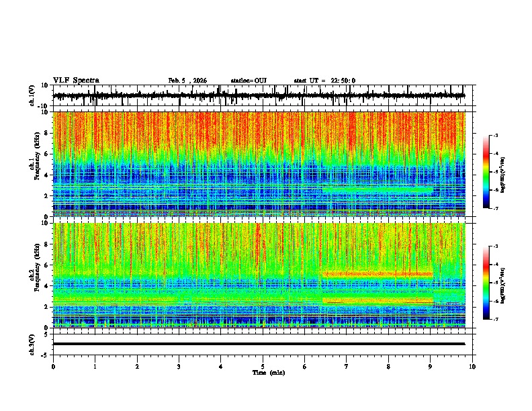Click the time axis tick label "10"
532x411 pixels.
tap(472, 367)
